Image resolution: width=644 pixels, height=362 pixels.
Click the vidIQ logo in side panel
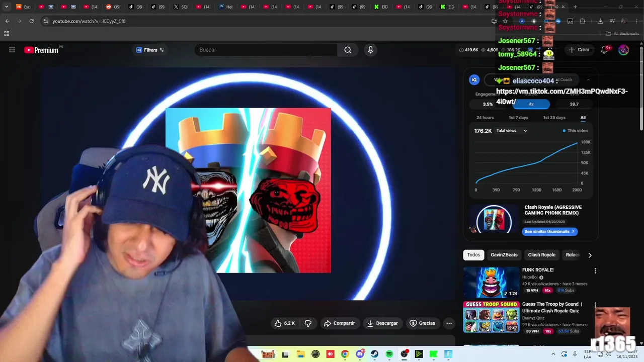474,79
